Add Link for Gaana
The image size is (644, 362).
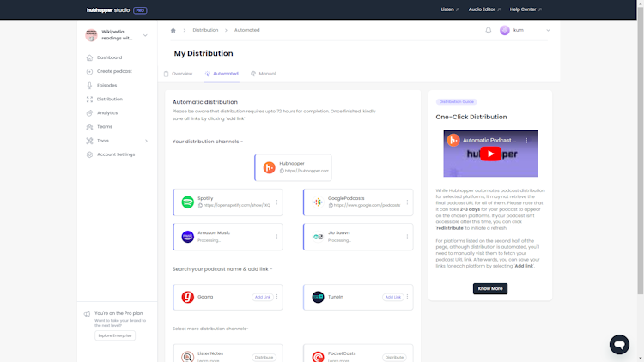point(263,297)
